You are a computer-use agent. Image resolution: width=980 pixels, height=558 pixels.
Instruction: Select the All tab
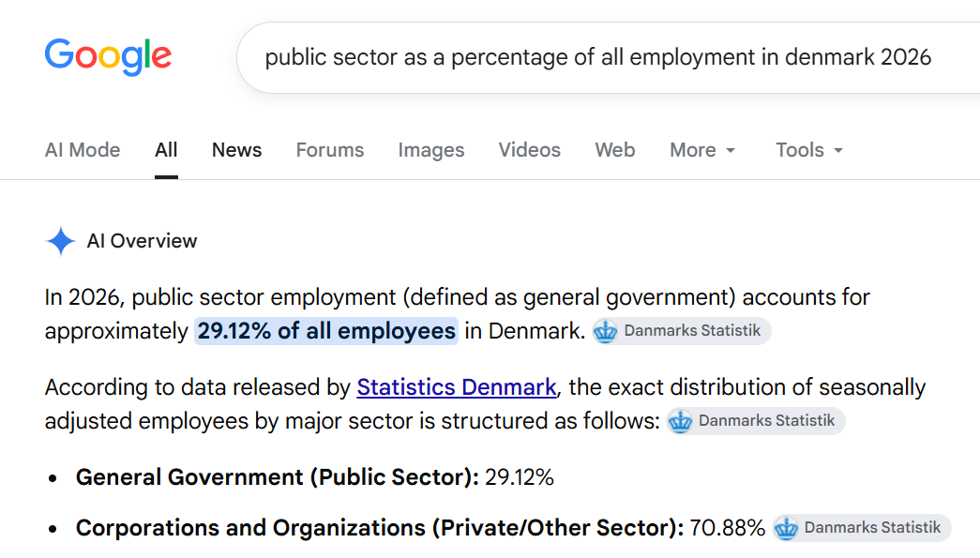pos(166,150)
